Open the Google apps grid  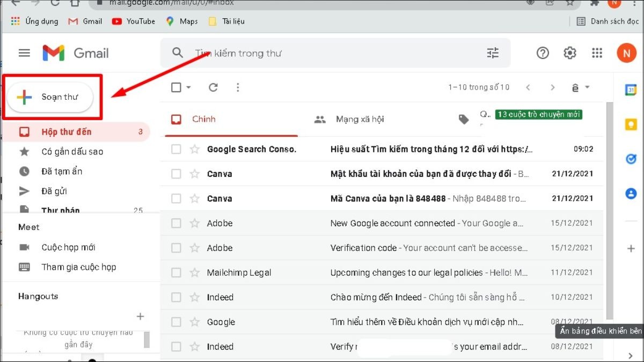tap(597, 53)
